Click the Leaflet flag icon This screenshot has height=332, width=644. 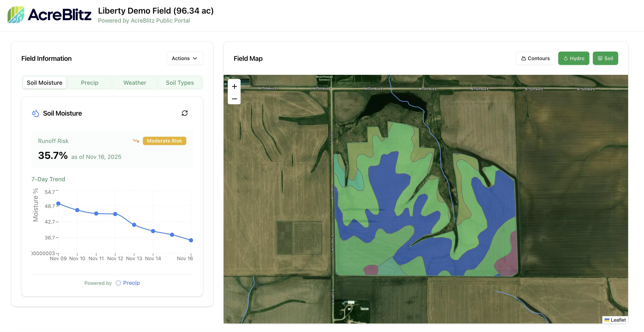607,320
